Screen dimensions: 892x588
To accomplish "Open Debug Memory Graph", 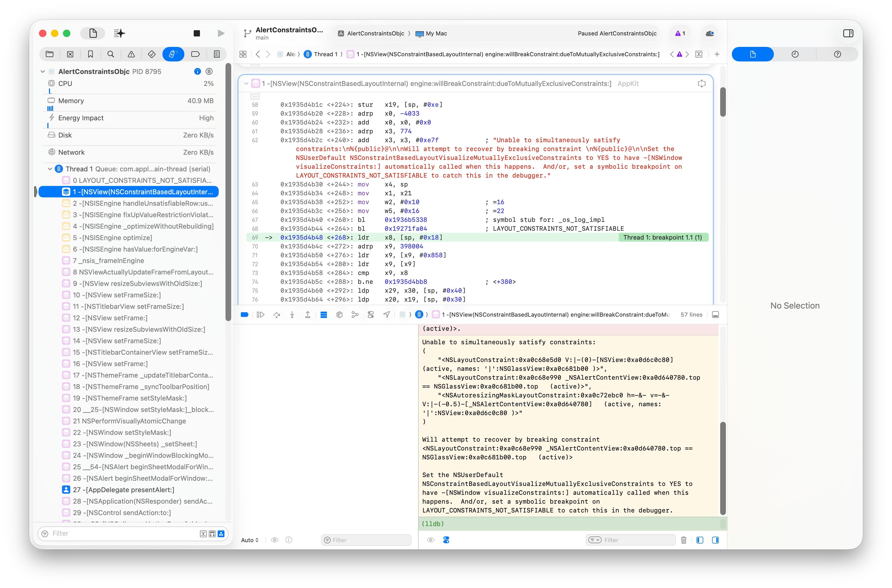I will point(355,315).
